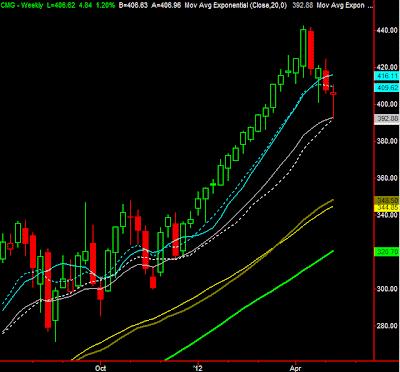This screenshot has width=400, height=372.
Task: Select the cyan 416.11 price tag
Action: (387, 76)
